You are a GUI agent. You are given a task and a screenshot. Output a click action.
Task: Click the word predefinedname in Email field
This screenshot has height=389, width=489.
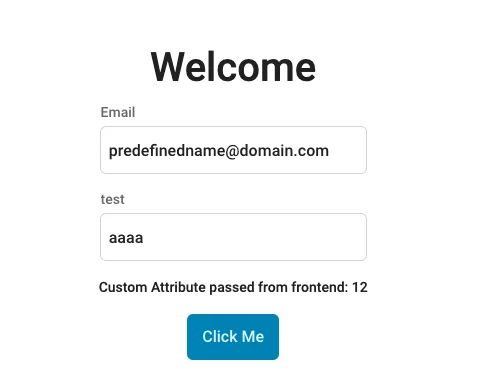[167, 151]
